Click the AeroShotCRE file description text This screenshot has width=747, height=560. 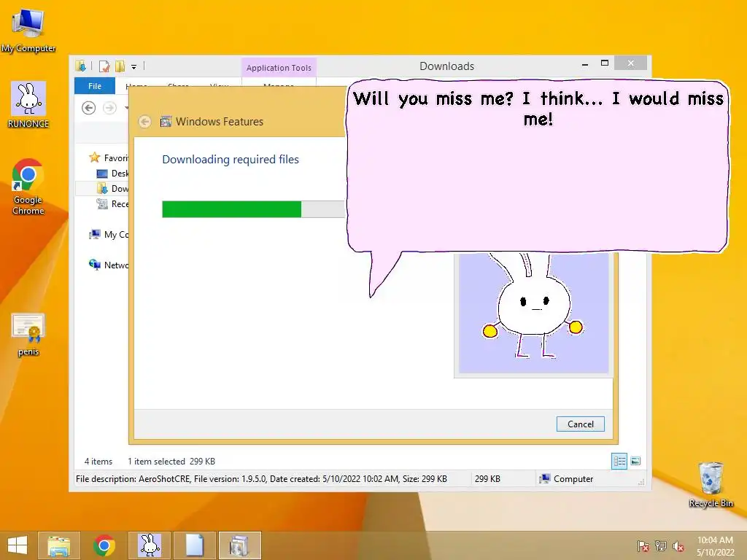[262, 479]
